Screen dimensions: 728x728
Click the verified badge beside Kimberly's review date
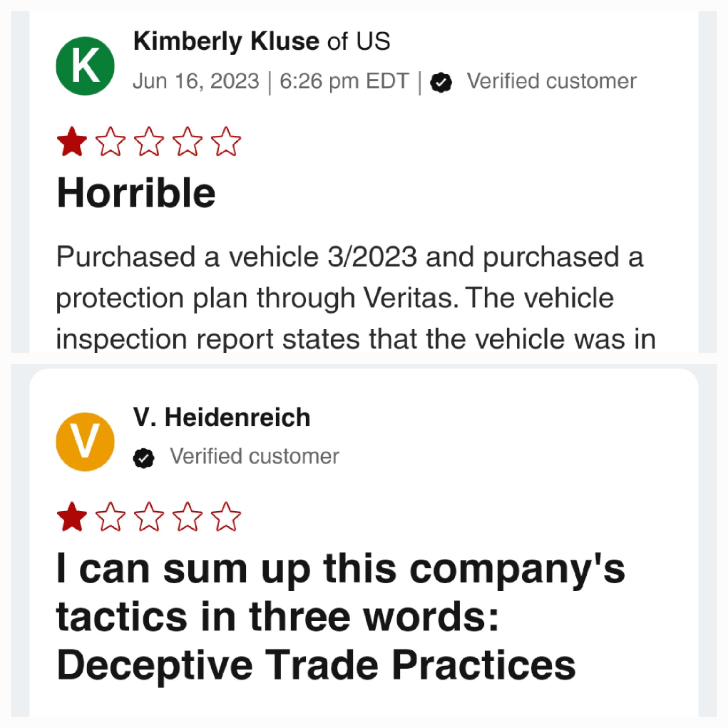point(441,82)
